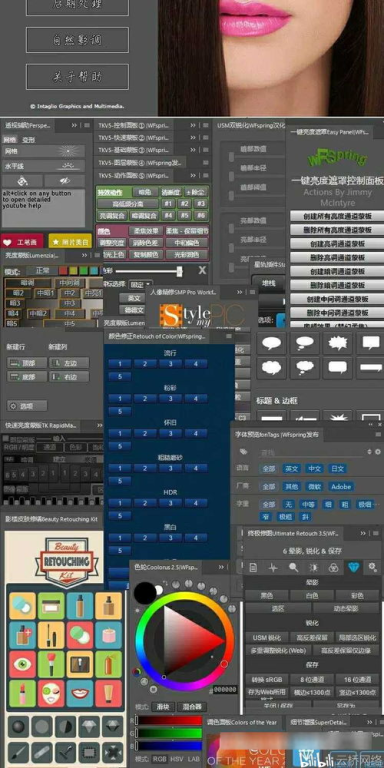Image resolution: width=384 pixels, height=768 pixels.
Task: Toggle the Adobe vendor filter in FonTags
Action: 341,486
